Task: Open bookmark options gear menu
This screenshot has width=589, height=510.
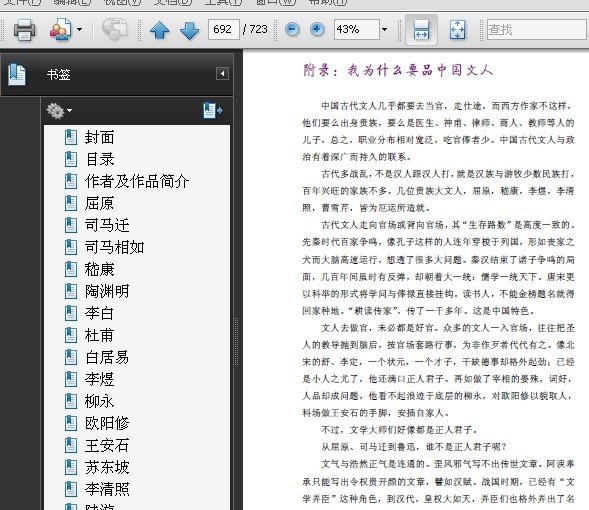Action: tap(59, 111)
